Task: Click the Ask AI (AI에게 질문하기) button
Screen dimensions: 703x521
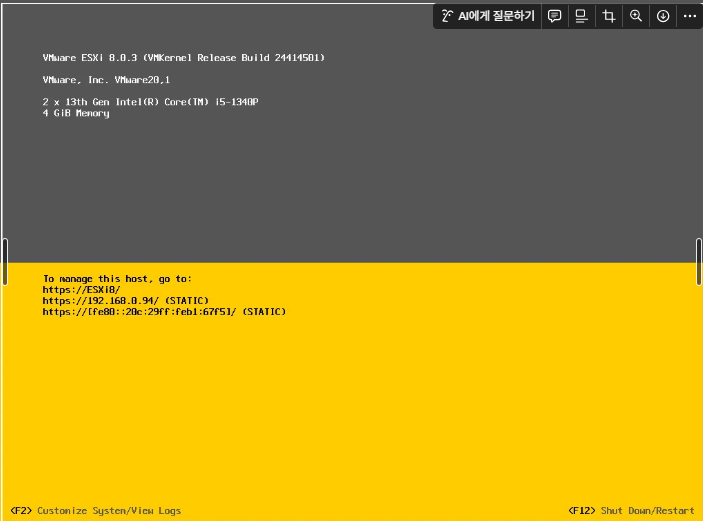Action: (488, 16)
